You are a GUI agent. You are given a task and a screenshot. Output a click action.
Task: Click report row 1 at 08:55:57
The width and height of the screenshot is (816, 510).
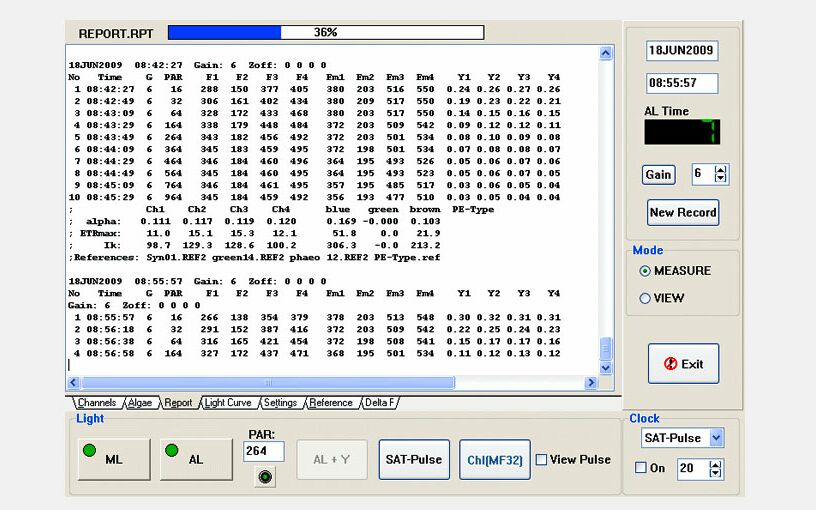click(314, 317)
